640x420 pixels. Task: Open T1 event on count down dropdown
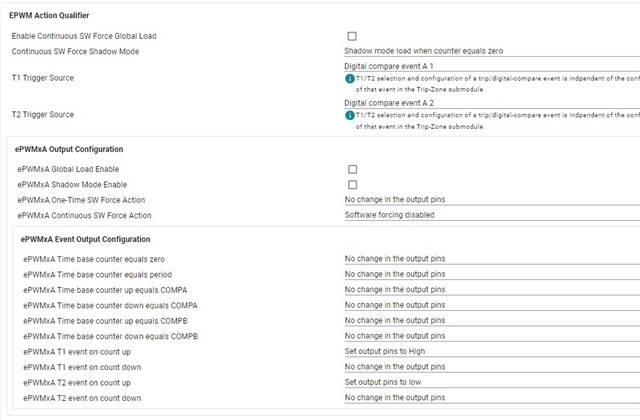pyautogui.click(x=490, y=367)
